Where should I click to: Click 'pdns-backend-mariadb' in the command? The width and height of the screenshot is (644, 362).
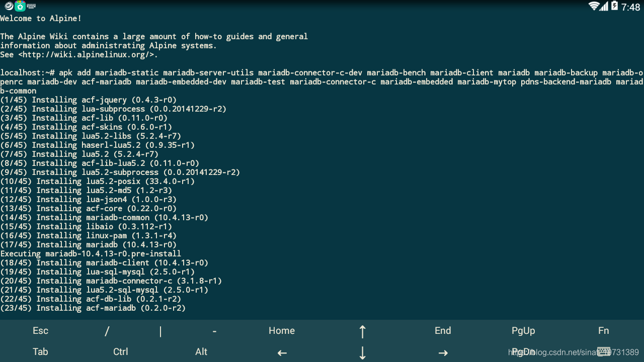[x=566, y=81]
